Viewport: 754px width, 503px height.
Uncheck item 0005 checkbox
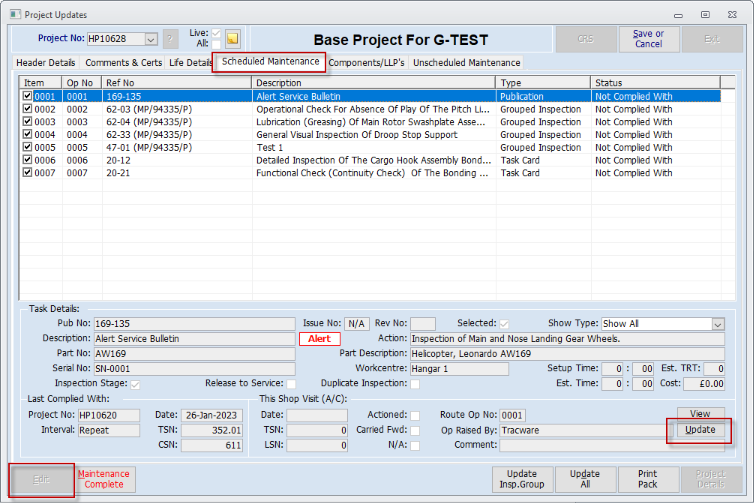click(27, 147)
